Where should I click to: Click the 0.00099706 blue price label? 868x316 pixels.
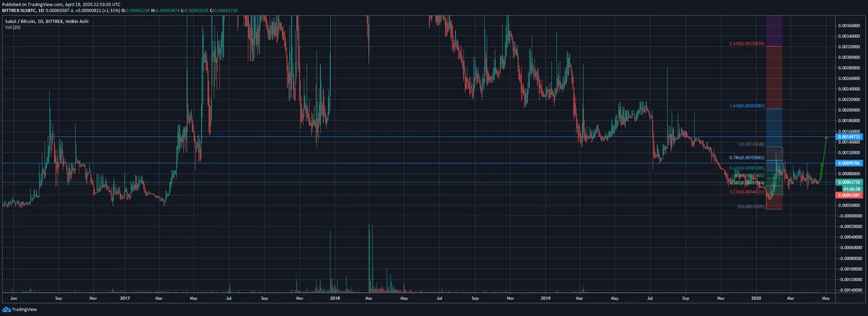pyautogui.click(x=849, y=163)
